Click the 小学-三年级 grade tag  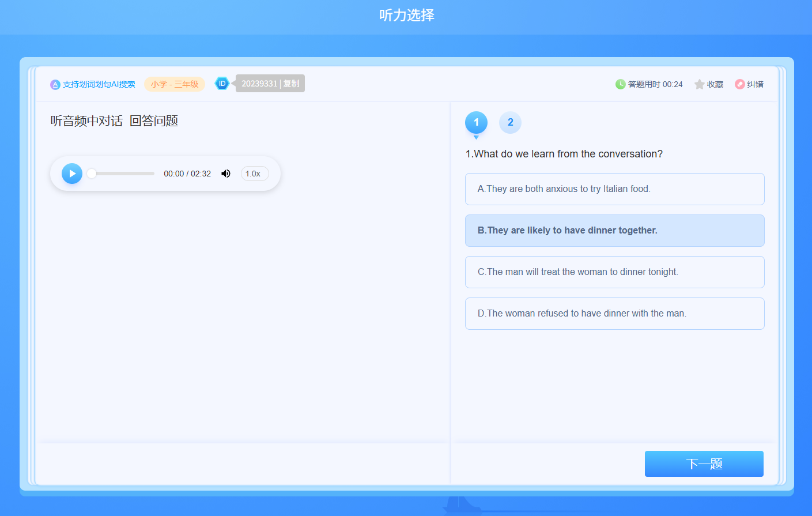pos(175,84)
